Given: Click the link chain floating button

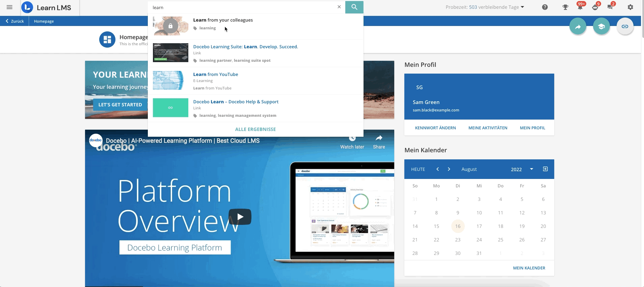Looking at the screenshot, I should click(x=625, y=26).
